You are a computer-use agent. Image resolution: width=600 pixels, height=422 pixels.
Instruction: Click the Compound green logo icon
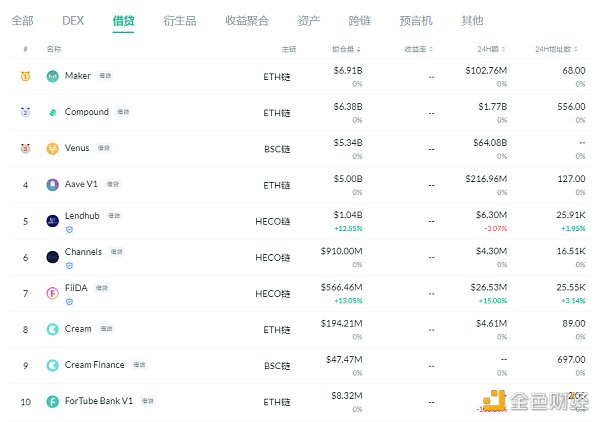pos(53,112)
